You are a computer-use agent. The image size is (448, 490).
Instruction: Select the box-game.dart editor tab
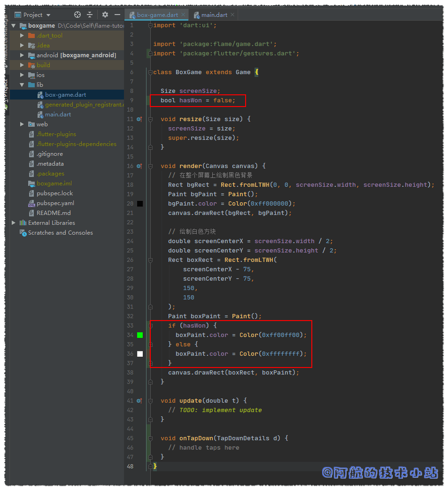[x=157, y=15]
